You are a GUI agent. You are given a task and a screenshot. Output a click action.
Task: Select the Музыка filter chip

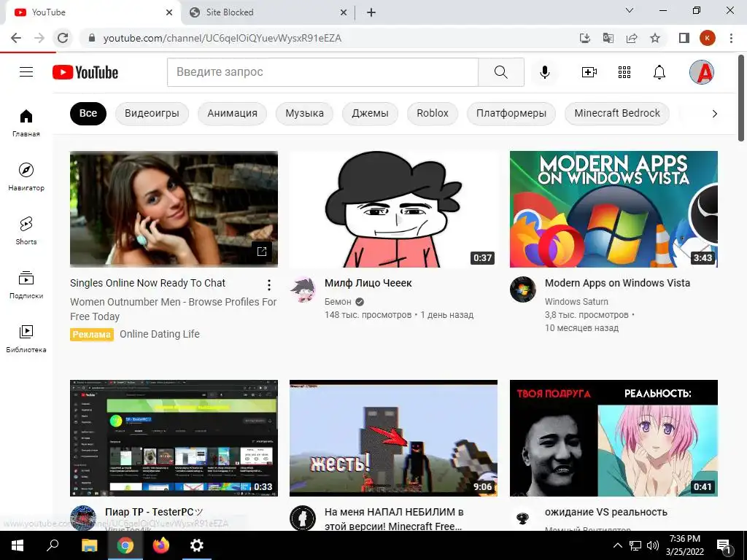click(x=304, y=113)
